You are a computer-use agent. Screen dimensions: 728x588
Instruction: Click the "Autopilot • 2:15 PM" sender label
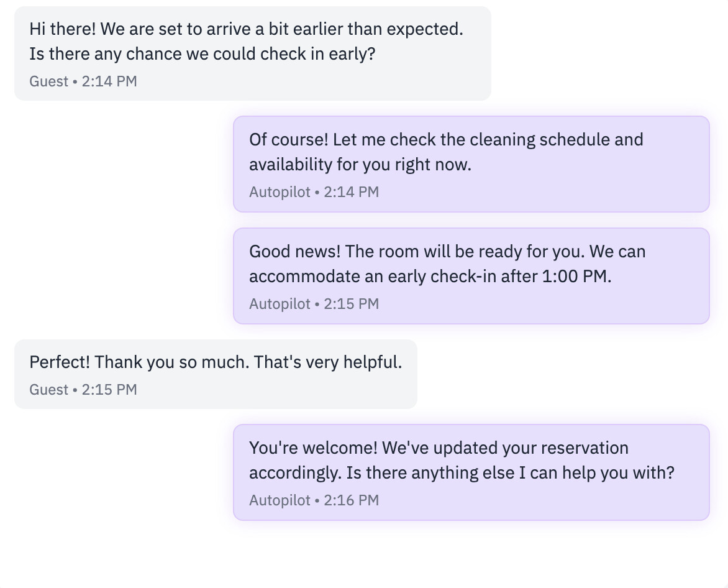pos(314,304)
